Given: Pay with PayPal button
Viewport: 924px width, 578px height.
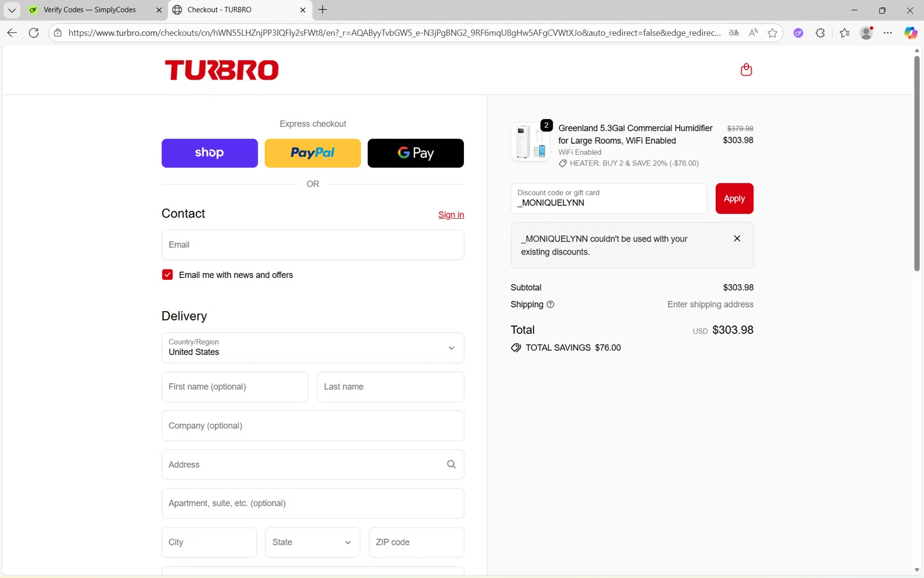Looking at the screenshot, I should [312, 153].
